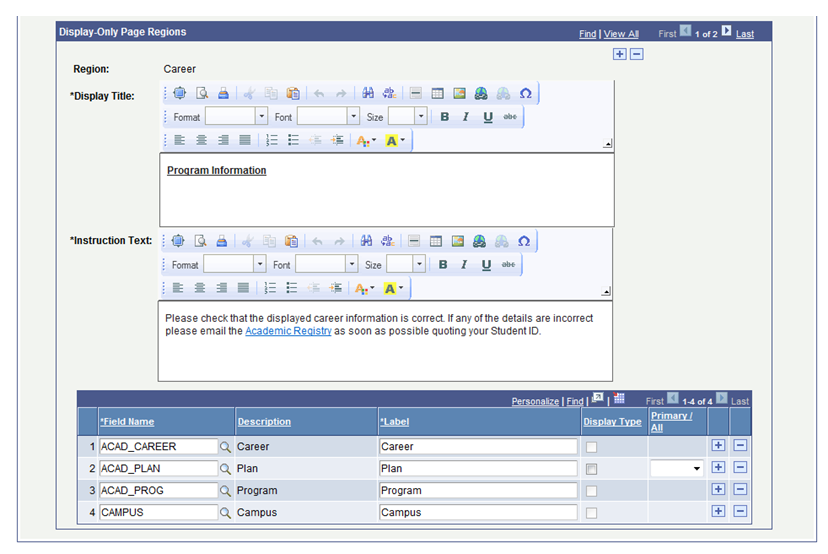The width and height of the screenshot is (828, 554).
Task: Click the Program label input field
Action: pyautogui.click(x=478, y=491)
